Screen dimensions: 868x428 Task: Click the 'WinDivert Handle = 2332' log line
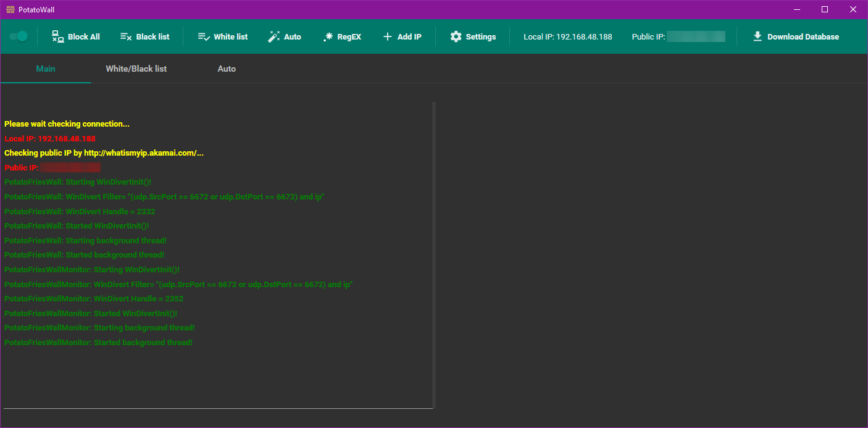(x=80, y=211)
